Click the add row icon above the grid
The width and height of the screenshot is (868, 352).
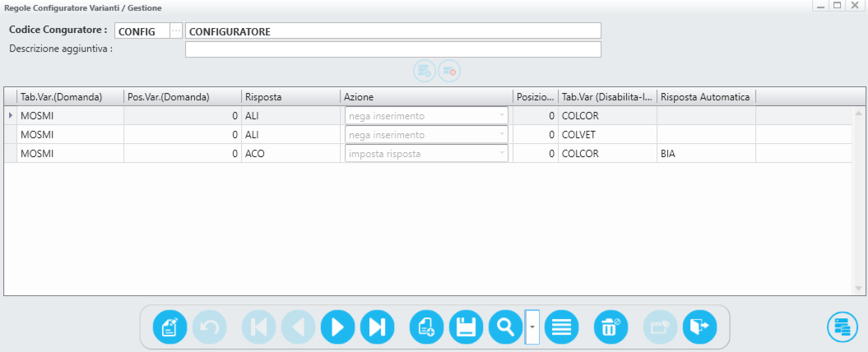click(x=425, y=71)
